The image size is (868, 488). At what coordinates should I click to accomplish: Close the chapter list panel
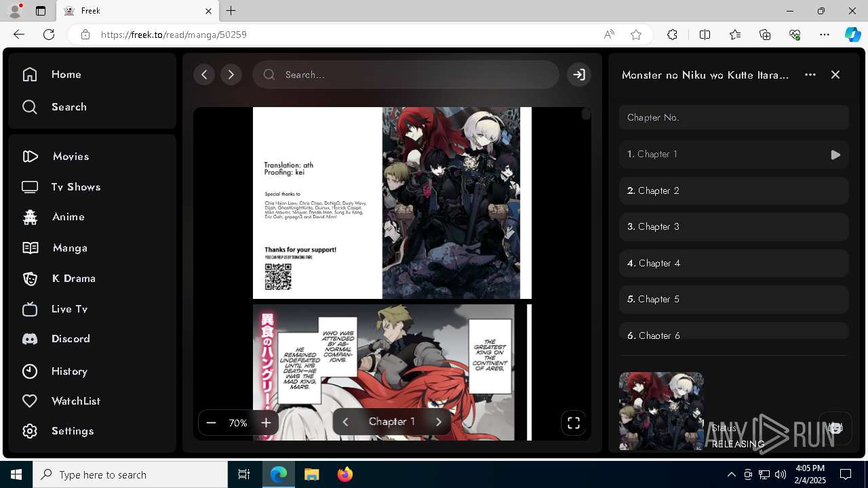[x=835, y=75]
